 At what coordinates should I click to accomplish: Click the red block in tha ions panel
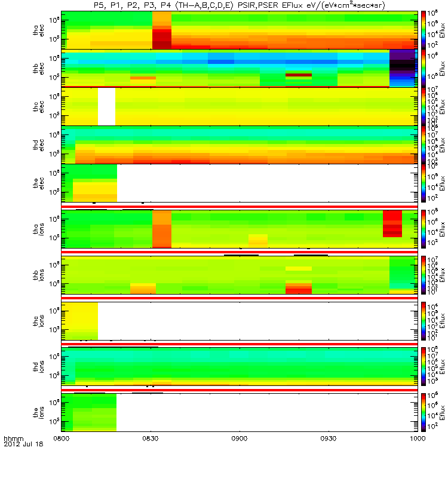[392, 223]
